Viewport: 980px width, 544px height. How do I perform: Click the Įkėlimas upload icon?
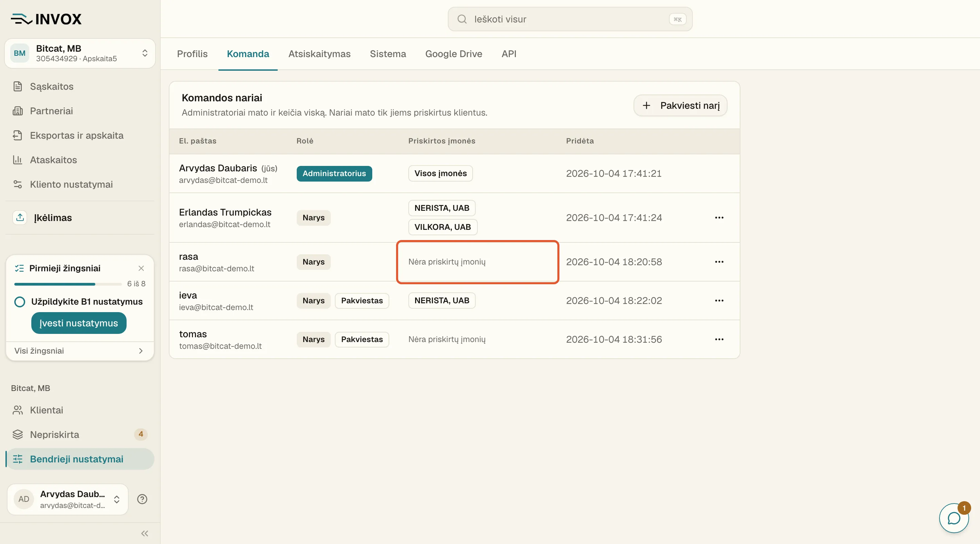(x=20, y=218)
